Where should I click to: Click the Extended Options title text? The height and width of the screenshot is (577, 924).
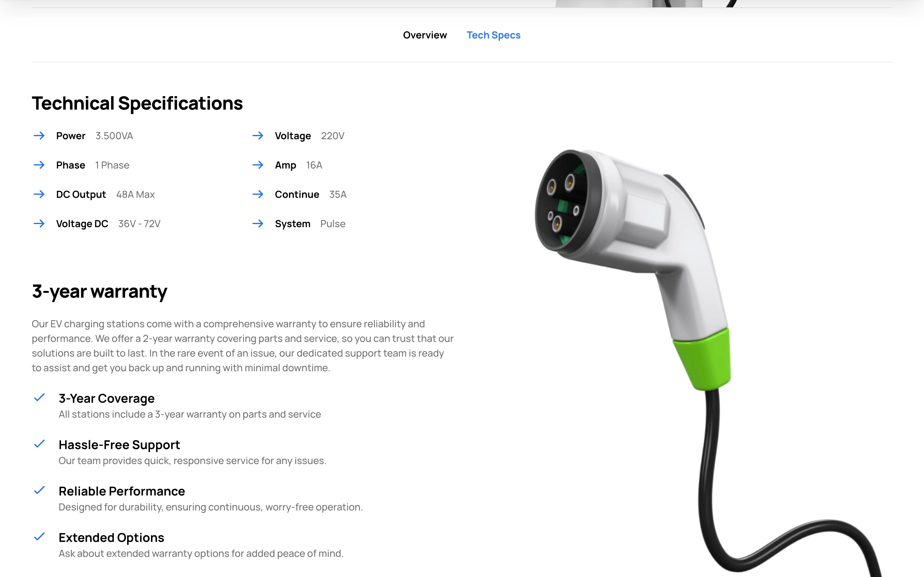click(111, 537)
